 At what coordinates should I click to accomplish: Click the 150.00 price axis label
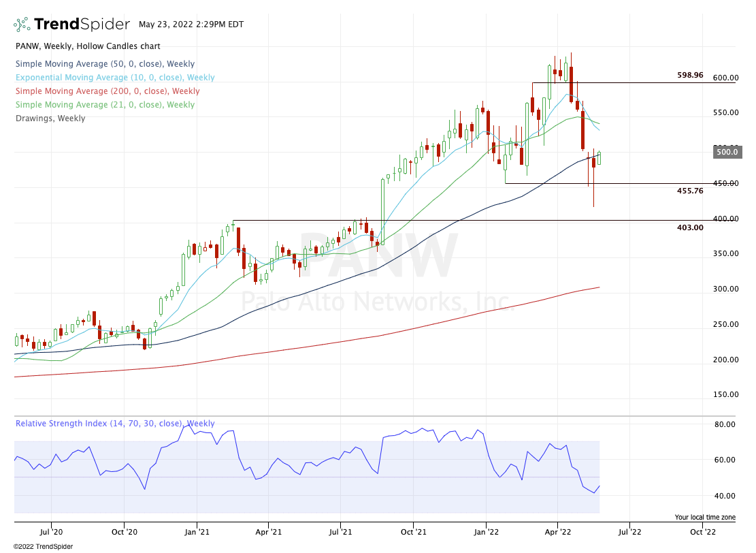pos(725,394)
